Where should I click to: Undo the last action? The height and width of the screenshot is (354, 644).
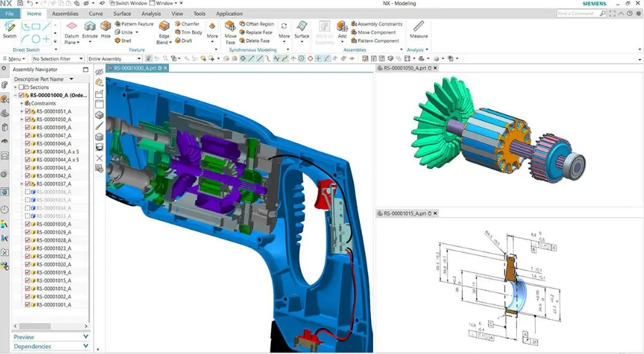[x=30, y=3]
